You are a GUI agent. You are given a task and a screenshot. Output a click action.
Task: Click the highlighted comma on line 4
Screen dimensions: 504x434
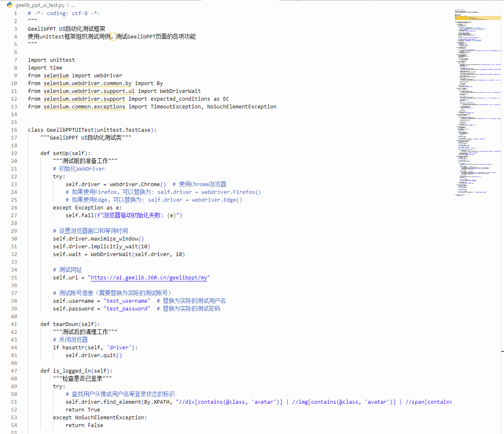[113, 37]
